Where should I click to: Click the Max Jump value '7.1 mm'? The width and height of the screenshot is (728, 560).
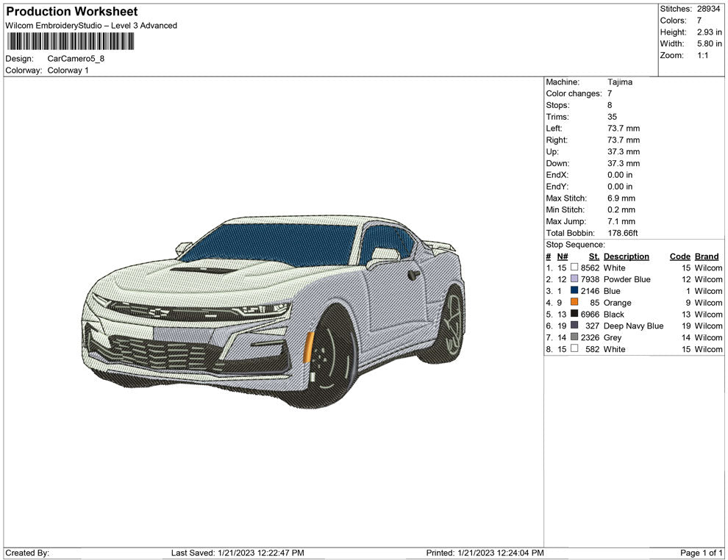621,221
